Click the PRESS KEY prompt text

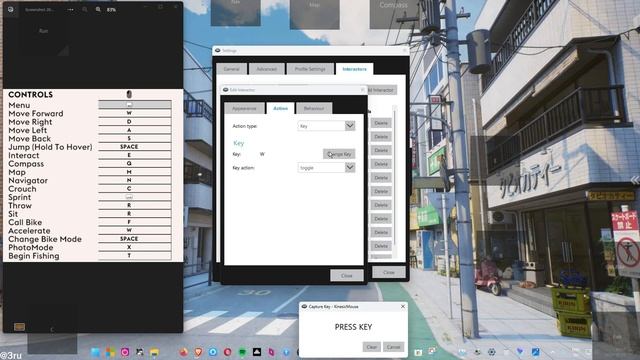coord(353,327)
